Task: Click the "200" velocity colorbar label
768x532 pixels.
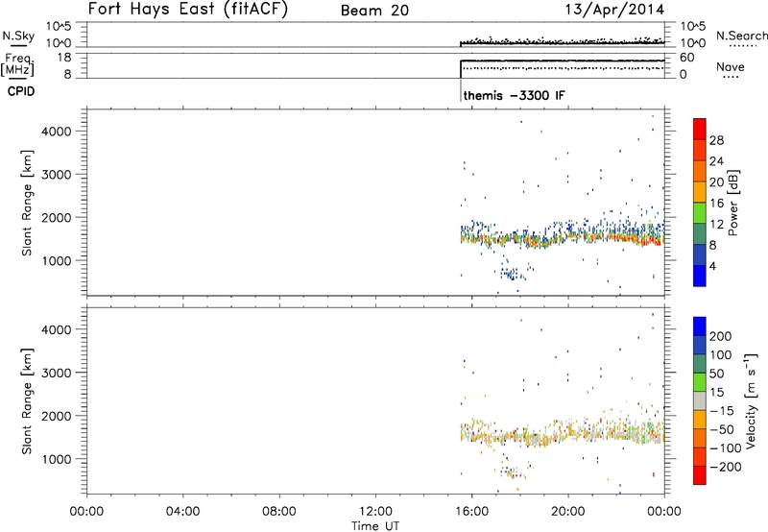Action: [721, 336]
